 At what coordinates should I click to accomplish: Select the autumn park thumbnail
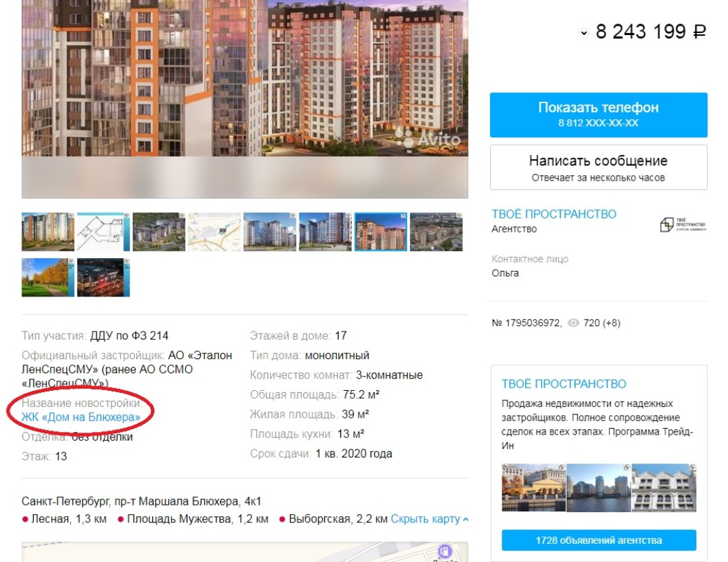[x=48, y=277]
